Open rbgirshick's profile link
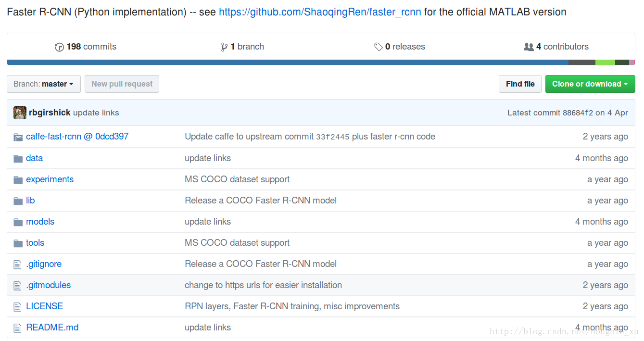The width and height of the screenshot is (644, 341). [50, 113]
